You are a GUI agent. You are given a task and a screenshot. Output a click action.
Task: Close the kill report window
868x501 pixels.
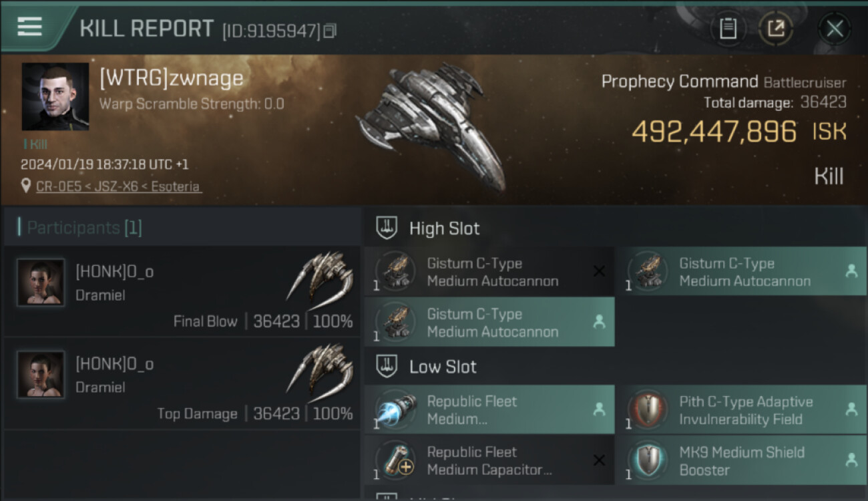coord(835,29)
